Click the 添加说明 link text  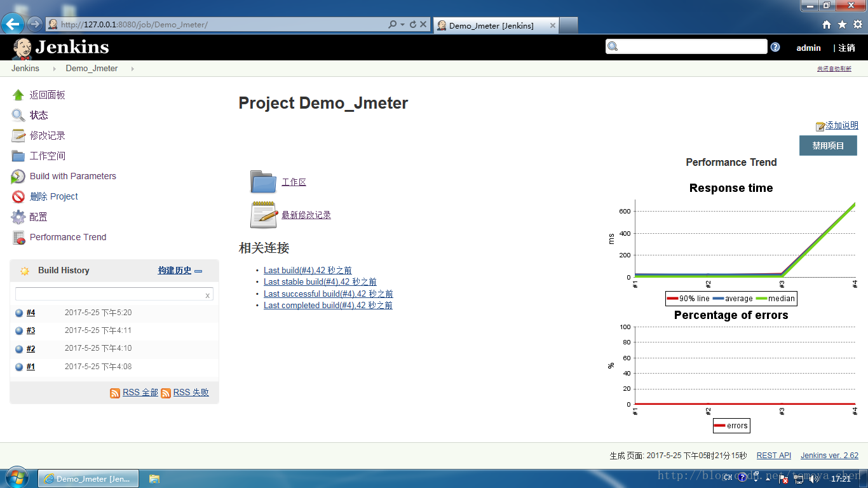[842, 126]
